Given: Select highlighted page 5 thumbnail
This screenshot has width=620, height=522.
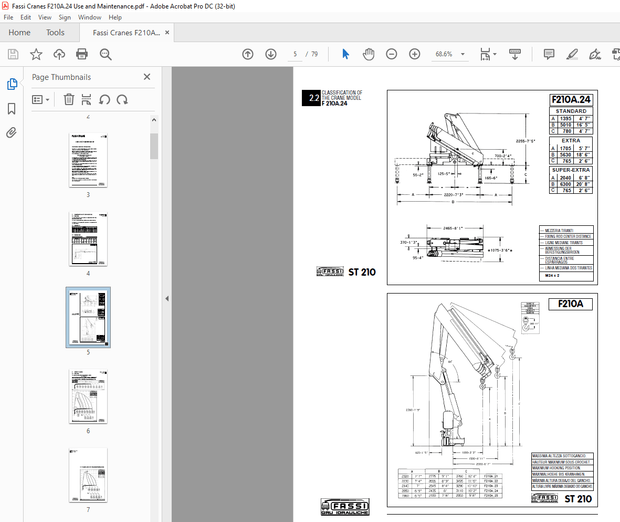Looking at the screenshot, I should click(88, 318).
